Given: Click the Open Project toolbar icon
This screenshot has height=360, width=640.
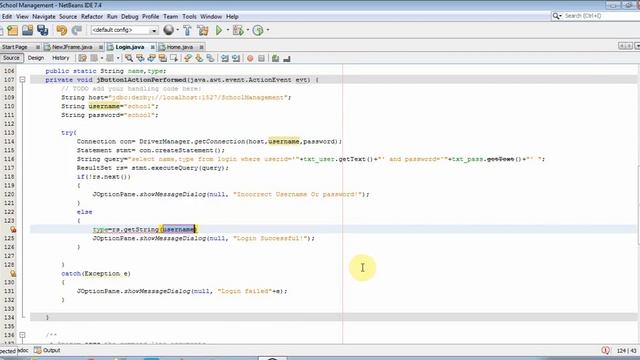Looking at the screenshot, I should 27,30.
